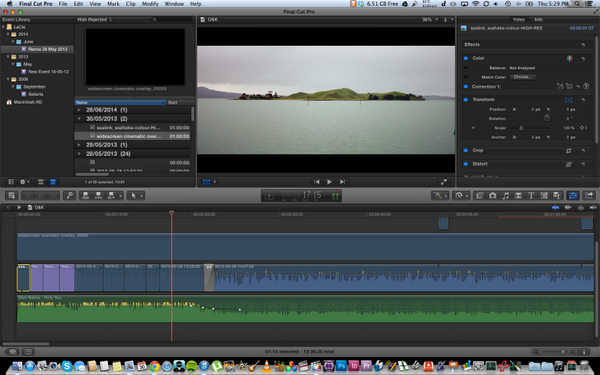Image resolution: width=600 pixels, height=375 pixels.
Task: Toggle timeline snapping icon
Action: (x=593, y=207)
